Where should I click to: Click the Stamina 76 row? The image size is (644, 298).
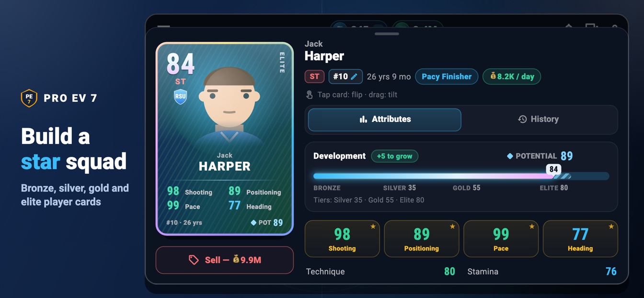(x=542, y=272)
